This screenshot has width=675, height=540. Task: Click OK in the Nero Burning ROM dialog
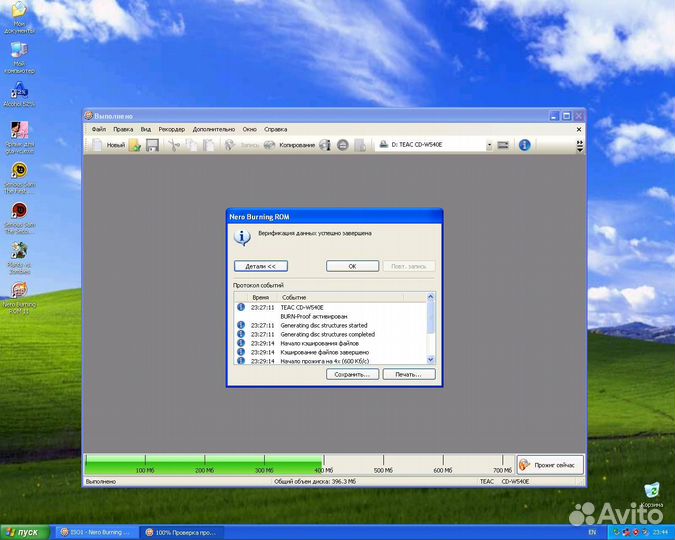[x=352, y=266]
